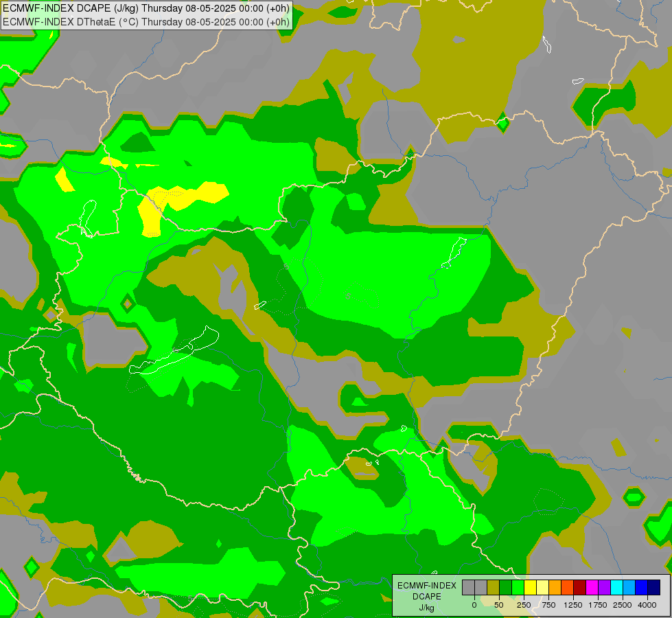This screenshot has height=618, width=672.
Task: Click the 'DCAPE' label in legend
Action: [427, 597]
